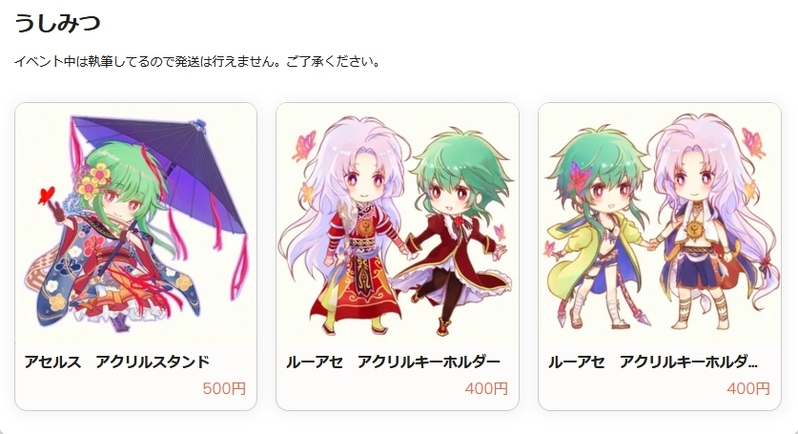The width and height of the screenshot is (798, 434).
Task: Click the lavender-haired character with the sun emblem
Action: click(712, 221)
